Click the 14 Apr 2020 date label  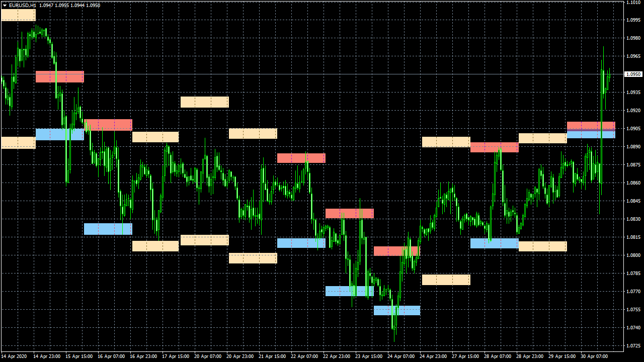pos(14,356)
